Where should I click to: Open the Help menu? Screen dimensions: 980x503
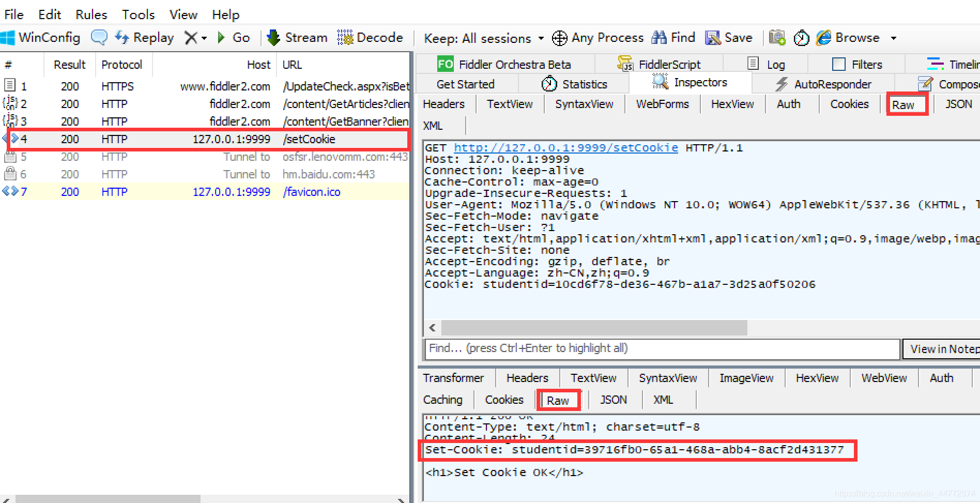tap(226, 14)
